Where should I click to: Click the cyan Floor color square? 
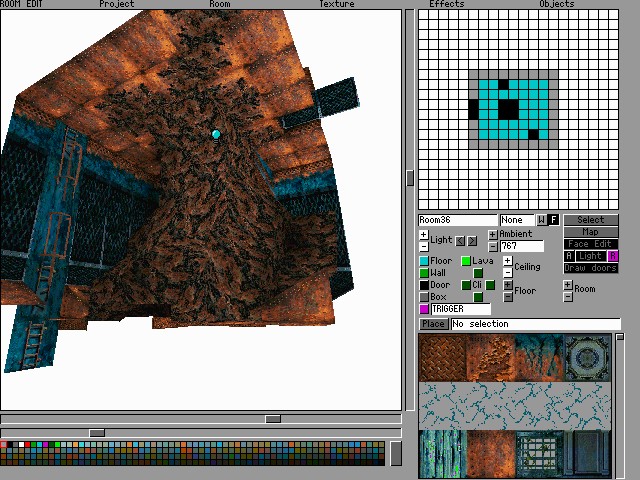coord(424,261)
